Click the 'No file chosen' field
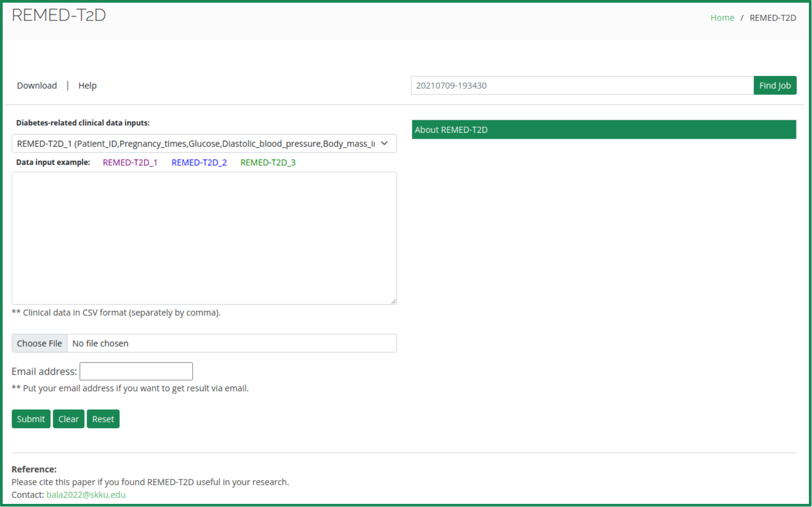Viewport: 812px width, 507px height. pyautogui.click(x=231, y=343)
